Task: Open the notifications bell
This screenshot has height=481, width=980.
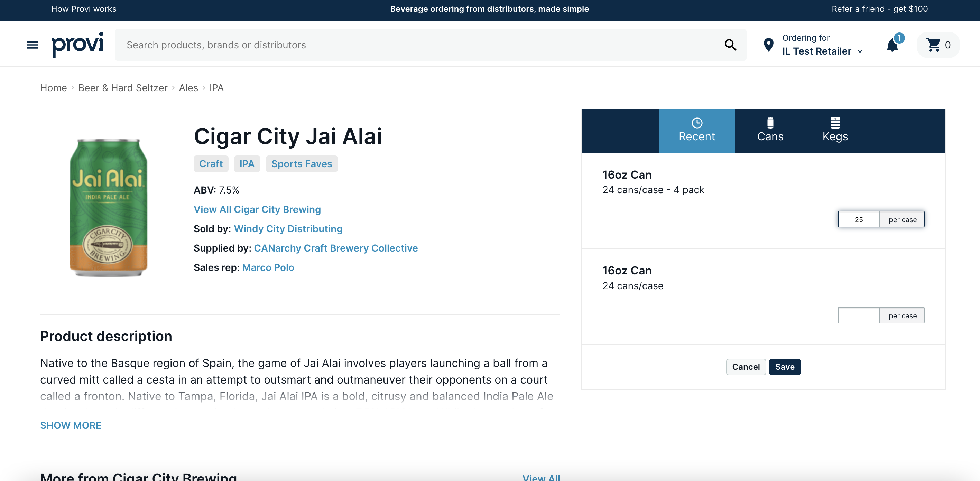Action: point(892,45)
